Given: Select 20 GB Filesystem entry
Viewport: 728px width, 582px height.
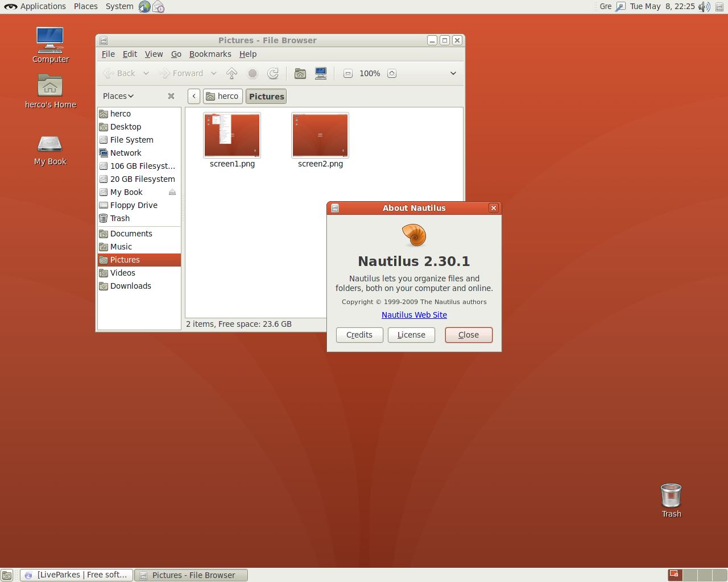Looking at the screenshot, I should pos(139,179).
